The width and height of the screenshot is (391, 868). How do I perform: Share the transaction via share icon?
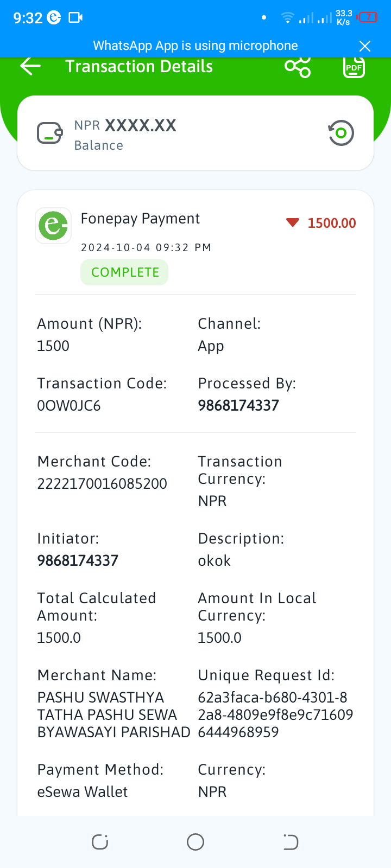[x=298, y=67]
